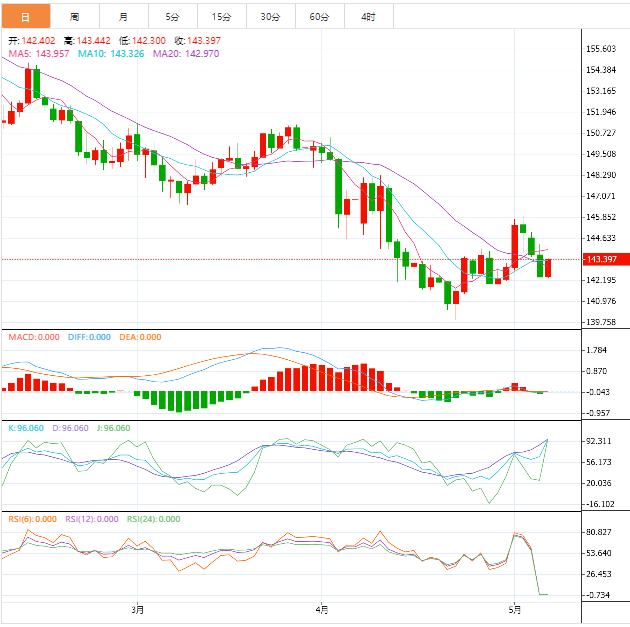630x627 pixels.
Task: Switch to the 60分 interval tab
Action: pyautogui.click(x=319, y=17)
